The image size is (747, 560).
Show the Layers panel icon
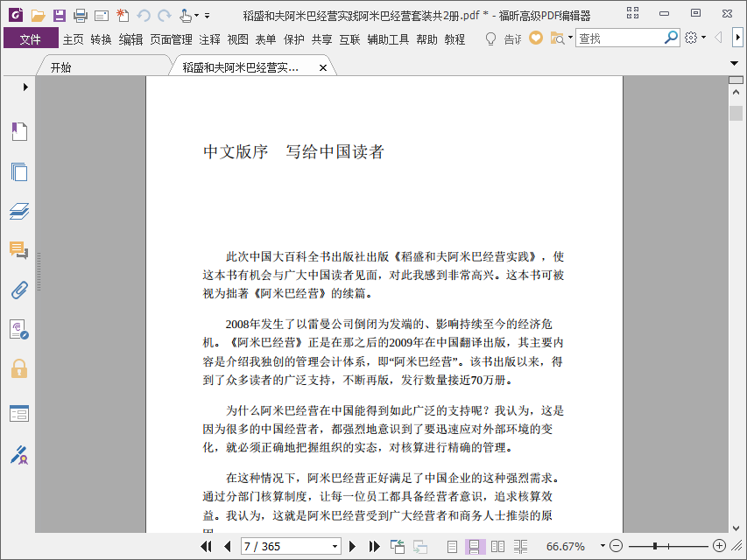pyautogui.click(x=19, y=211)
